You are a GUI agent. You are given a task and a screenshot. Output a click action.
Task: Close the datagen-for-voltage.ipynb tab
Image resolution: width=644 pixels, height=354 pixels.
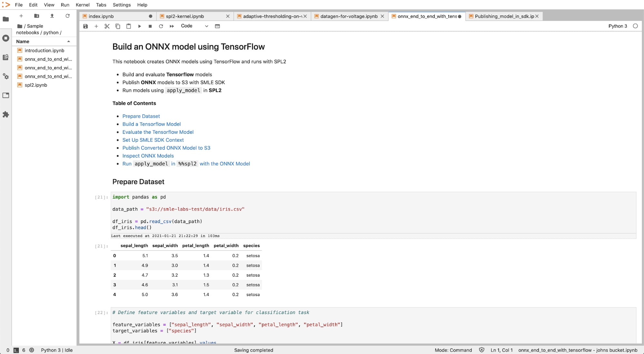(x=382, y=16)
